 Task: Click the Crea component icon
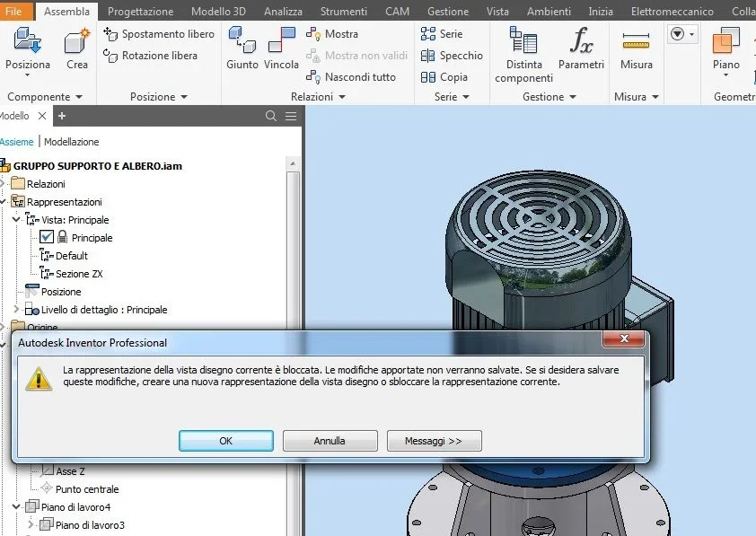(x=77, y=48)
